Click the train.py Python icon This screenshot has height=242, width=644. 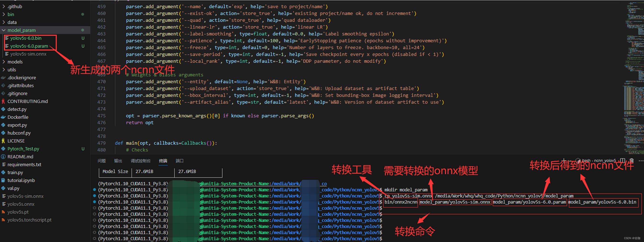tap(3, 173)
